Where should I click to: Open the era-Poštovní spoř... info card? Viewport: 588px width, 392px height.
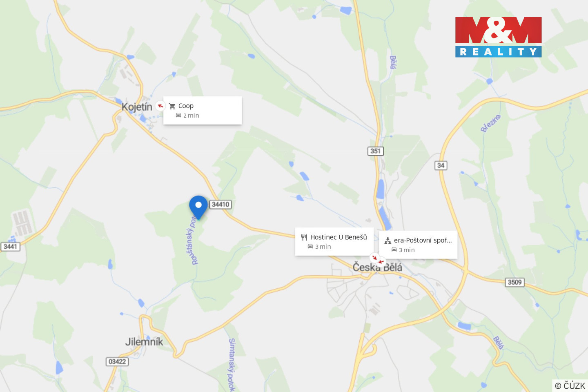(x=418, y=245)
